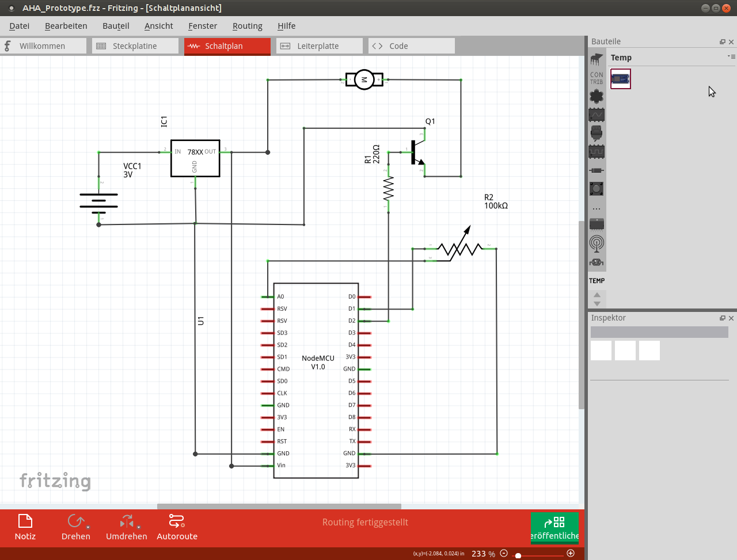This screenshot has width=737, height=560.
Task: Open the Bearbeiten menu
Action: (x=66, y=26)
